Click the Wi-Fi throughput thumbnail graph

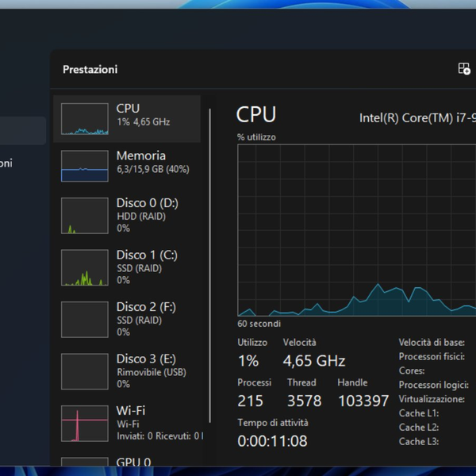click(x=85, y=423)
